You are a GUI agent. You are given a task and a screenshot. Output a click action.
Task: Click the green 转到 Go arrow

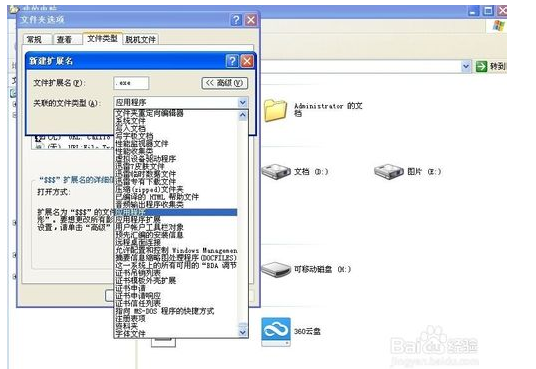coord(481,66)
